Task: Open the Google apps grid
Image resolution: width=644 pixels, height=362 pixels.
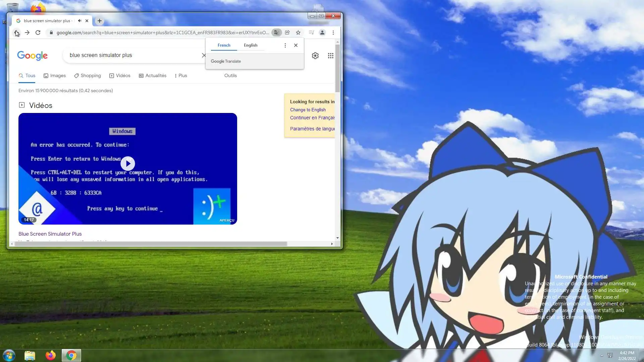Action: click(330, 56)
